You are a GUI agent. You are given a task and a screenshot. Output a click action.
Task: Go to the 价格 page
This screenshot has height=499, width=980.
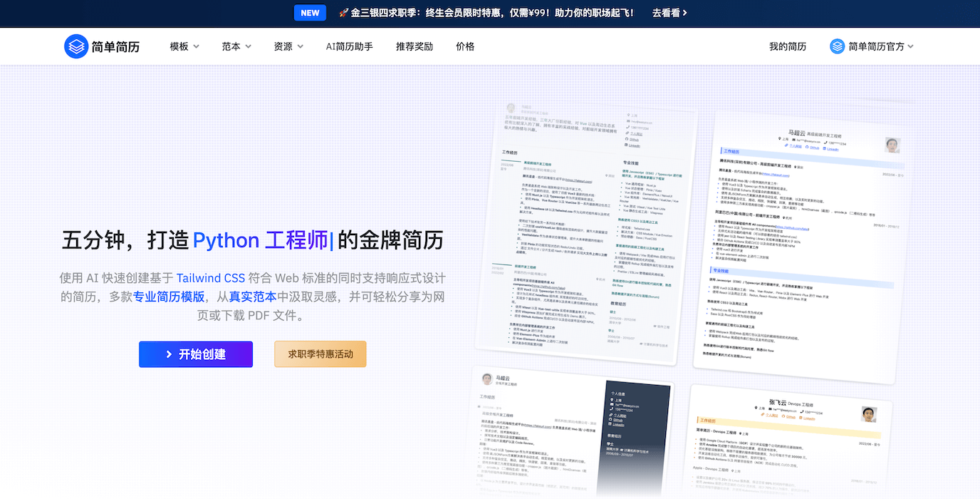[465, 46]
